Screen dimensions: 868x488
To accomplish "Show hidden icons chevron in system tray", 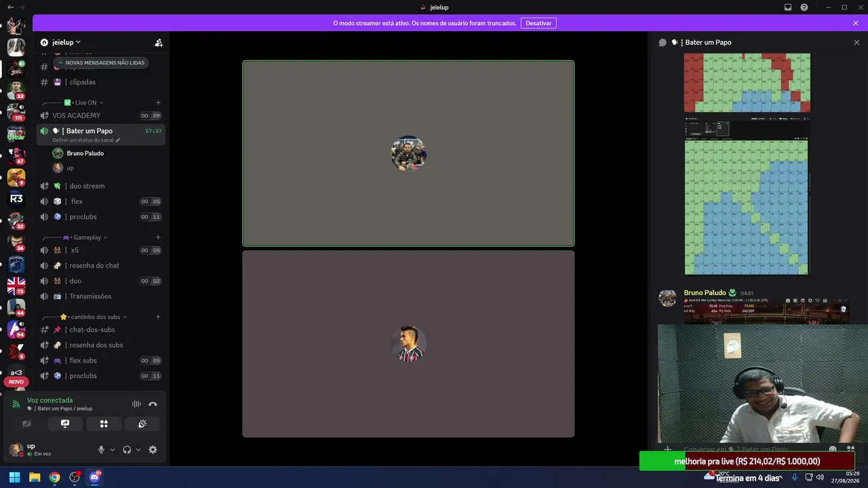I will [x=781, y=477].
